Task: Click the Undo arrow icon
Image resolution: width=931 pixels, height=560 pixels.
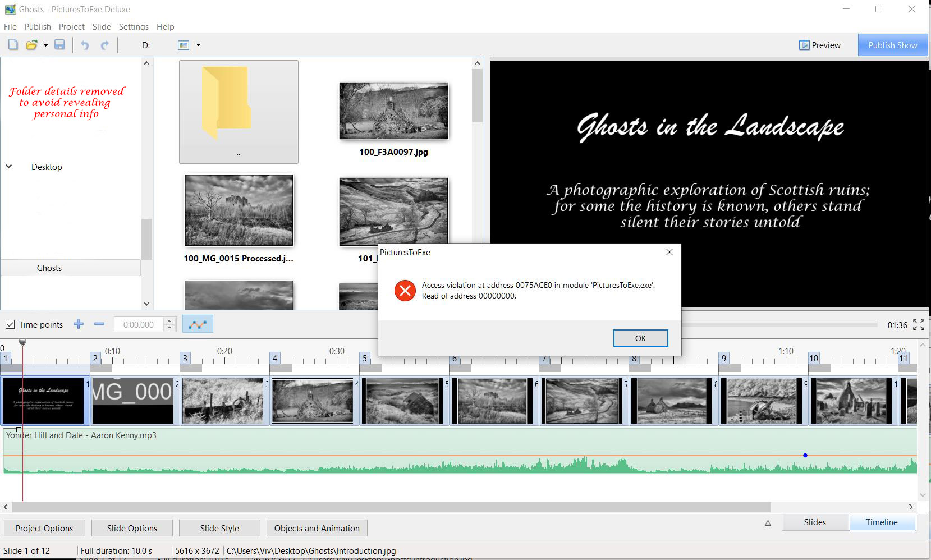Action: click(x=85, y=45)
